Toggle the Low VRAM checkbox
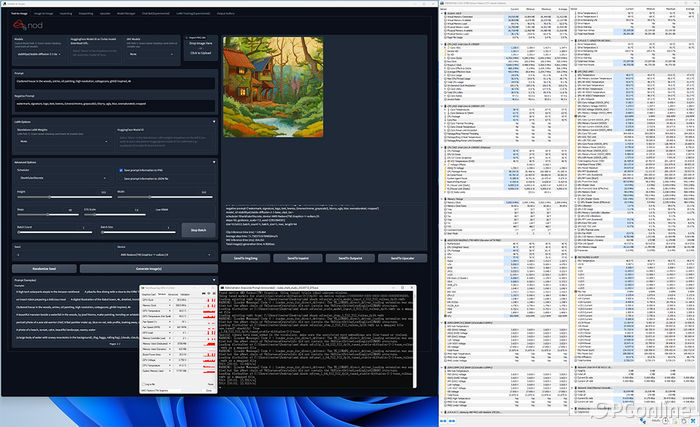 tap(161, 210)
